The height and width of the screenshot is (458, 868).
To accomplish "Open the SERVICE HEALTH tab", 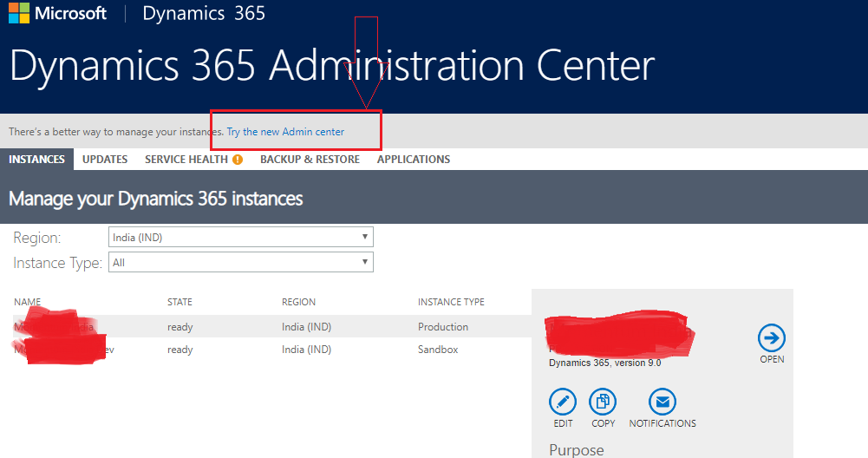I will pos(186,160).
